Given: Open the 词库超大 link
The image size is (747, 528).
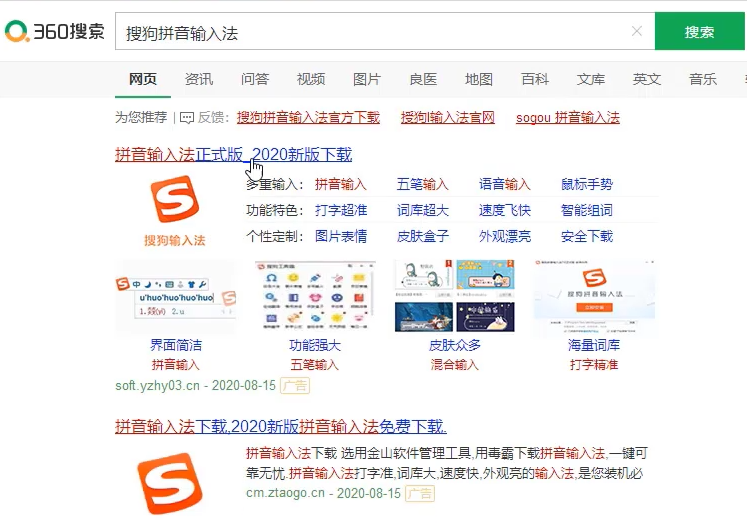Looking at the screenshot, I should (423, 210).
